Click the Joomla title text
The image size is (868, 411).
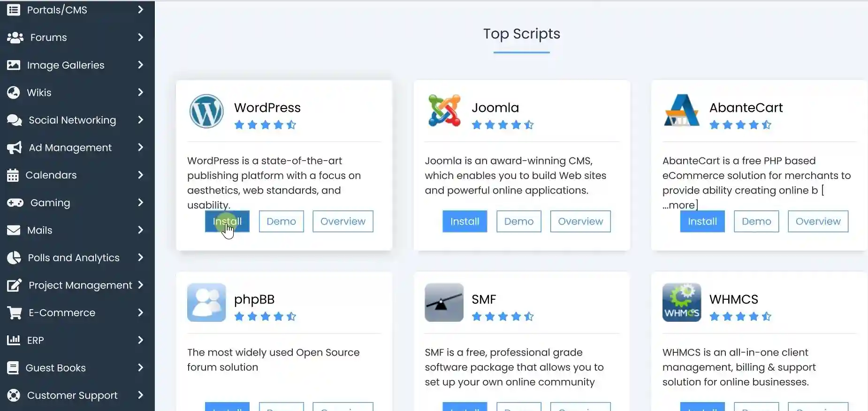(x=495, y=108)
